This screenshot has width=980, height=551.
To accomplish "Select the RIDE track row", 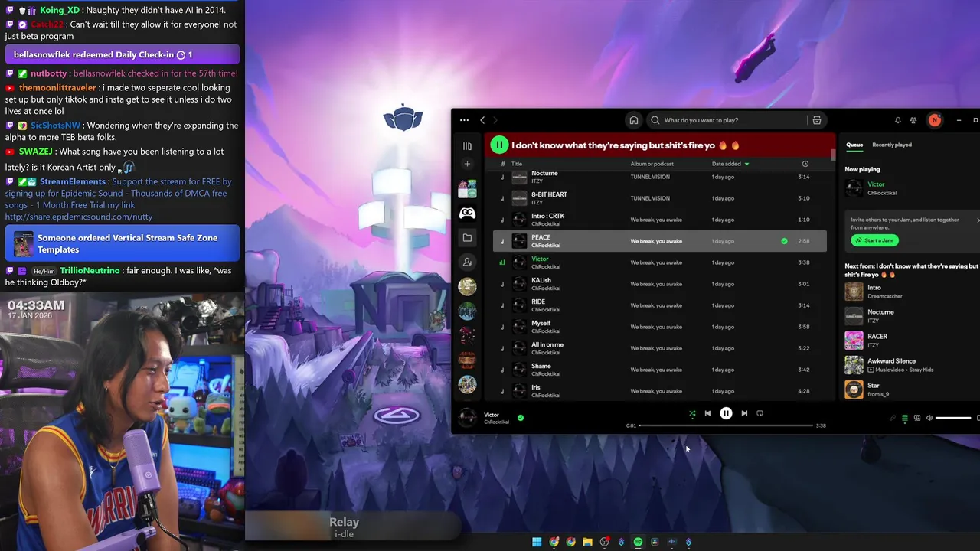I will coord(660,305).
